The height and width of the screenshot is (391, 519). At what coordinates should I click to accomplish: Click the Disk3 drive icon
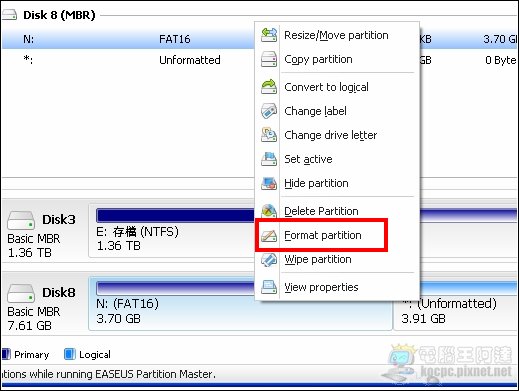[x=21, y=220]
